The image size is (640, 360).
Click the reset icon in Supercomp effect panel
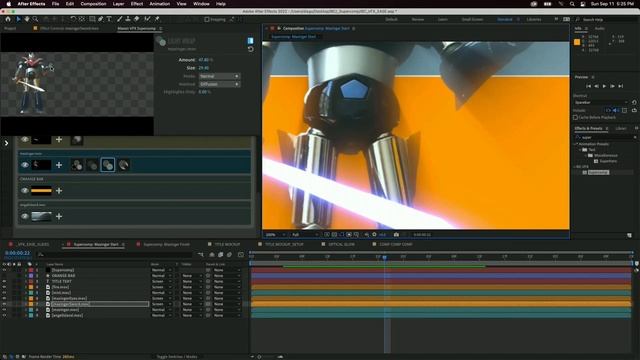coord(251,49)
